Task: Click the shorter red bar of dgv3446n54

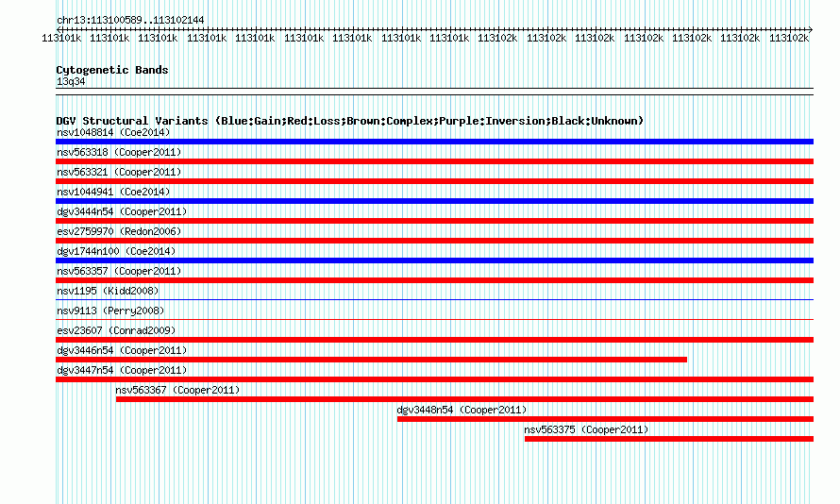Action: [x=371, y=360]
